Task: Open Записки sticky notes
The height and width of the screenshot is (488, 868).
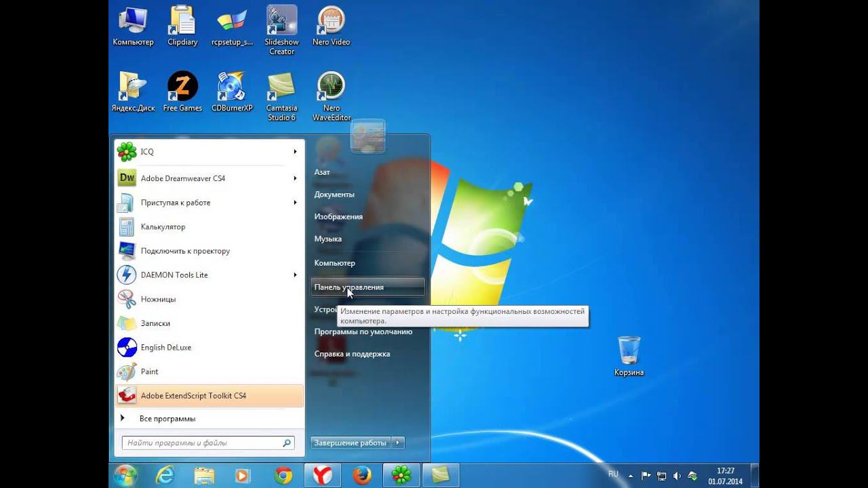Action: tap(210, 323)
